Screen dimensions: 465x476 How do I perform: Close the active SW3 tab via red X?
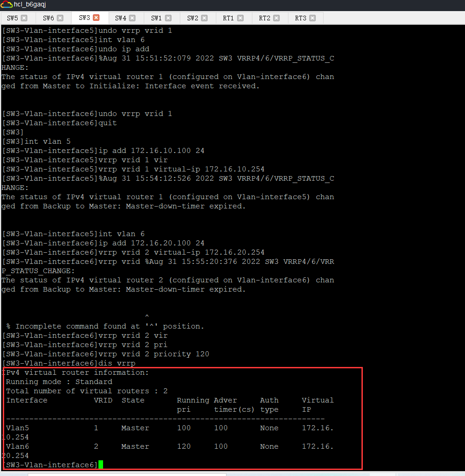tap(96, 18)
